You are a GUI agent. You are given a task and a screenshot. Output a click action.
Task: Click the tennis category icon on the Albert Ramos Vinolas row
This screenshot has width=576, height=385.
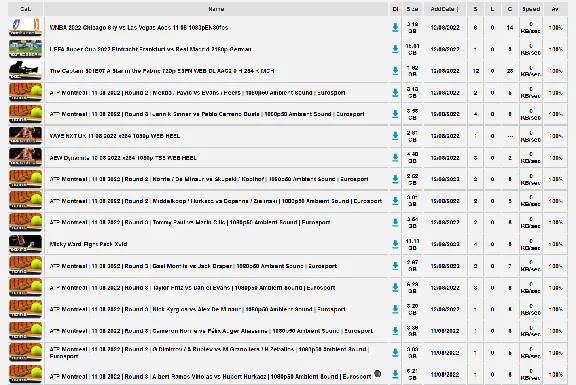[25, 374]
